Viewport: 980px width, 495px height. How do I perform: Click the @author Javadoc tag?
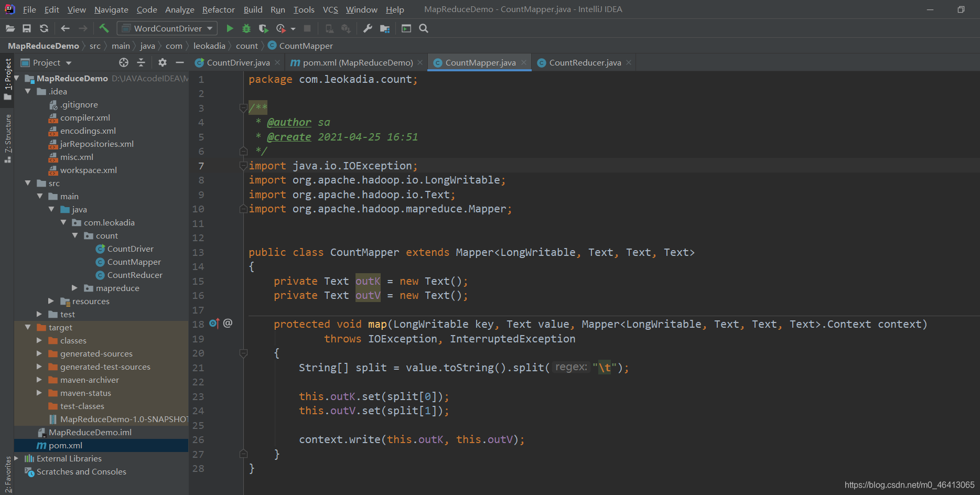tap(289, 122)
